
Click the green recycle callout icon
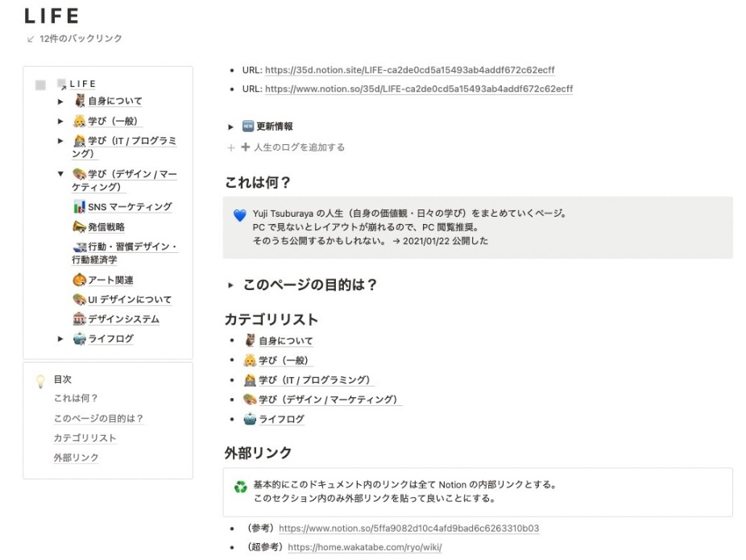tap(241, 487)
